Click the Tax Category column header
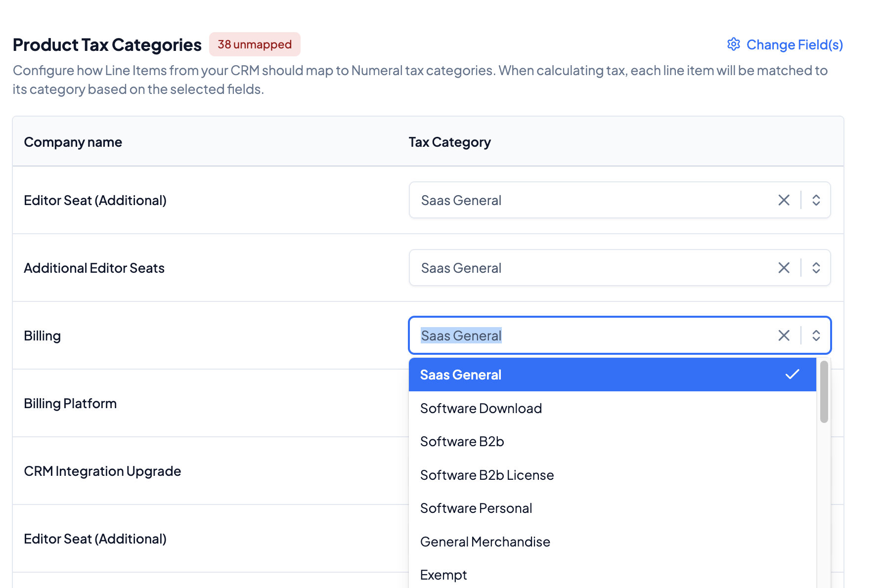Screen dimensions: 885x588 pos(450,142)
